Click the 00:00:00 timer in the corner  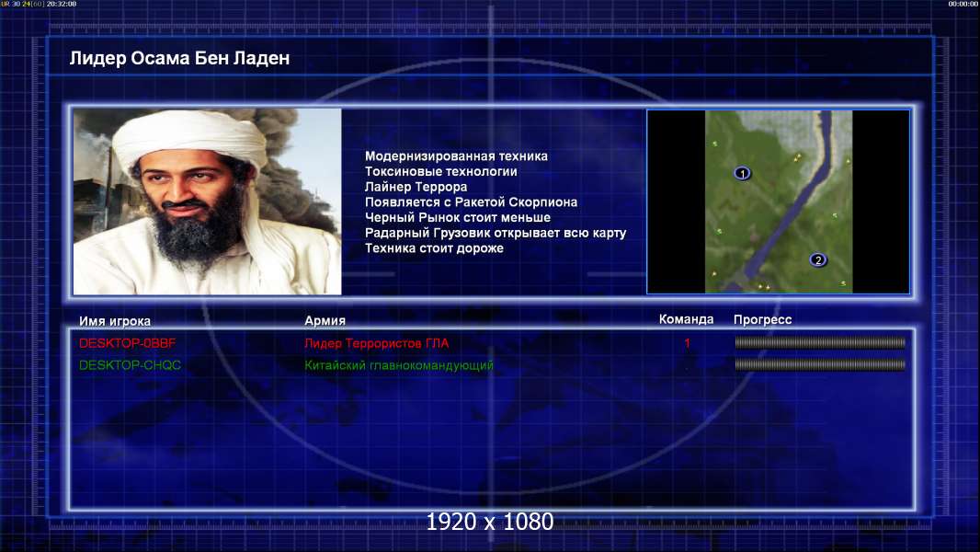click(963, 4)
